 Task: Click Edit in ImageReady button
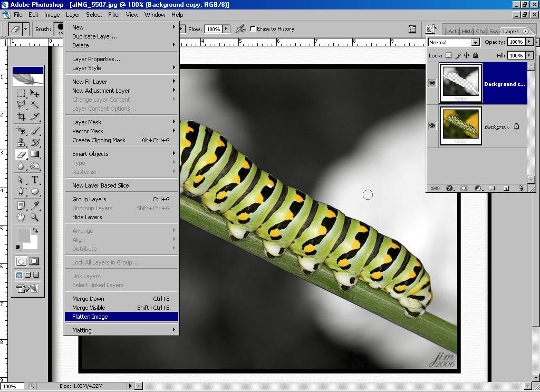[x=27, y=288]
